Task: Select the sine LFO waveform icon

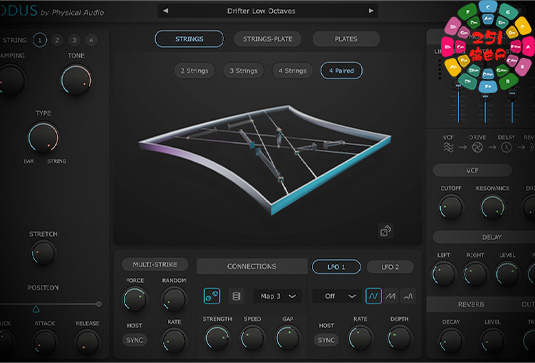Action: pos(373,296)
